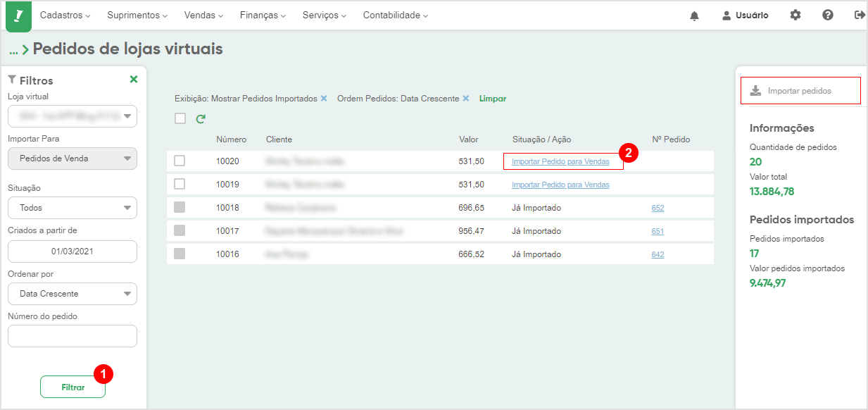Click the Número do pedido input field
Screen dimensions: 868x410
[x=73, y=336]
